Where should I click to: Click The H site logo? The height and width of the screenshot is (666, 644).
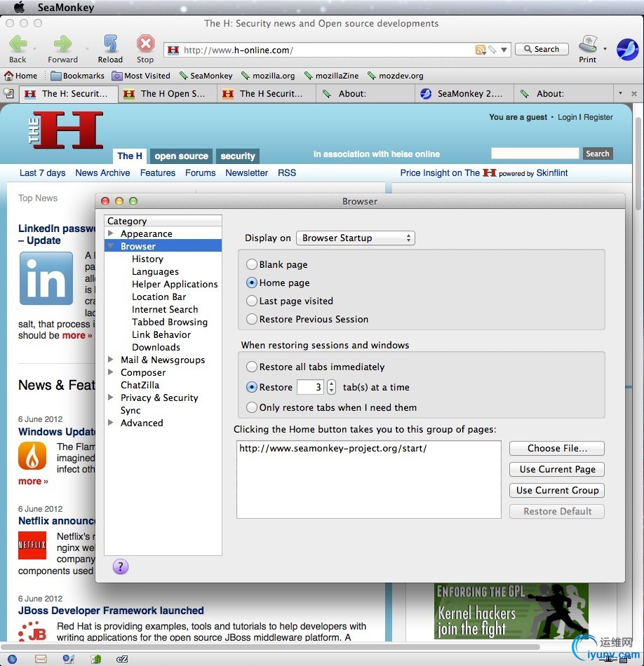pyautogui.click(x=66, y=130)
